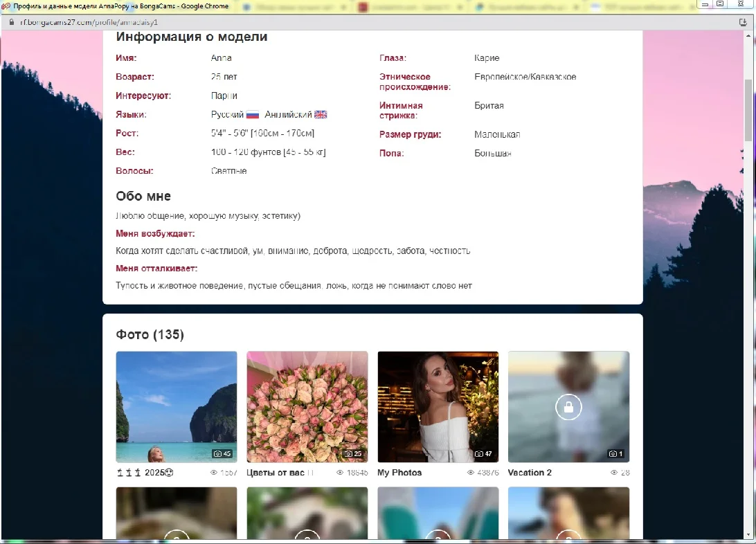Image resolution: width=756 pixels, height=544 pixels.
Task: Click the Обо мне heading
Action: coord(143,196)
